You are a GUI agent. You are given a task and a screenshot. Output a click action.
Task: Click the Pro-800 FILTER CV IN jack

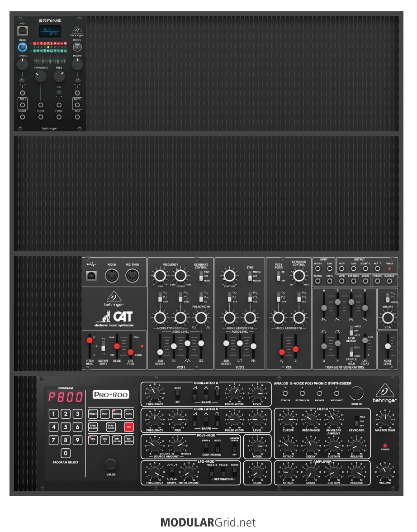(x=302, y=393)
